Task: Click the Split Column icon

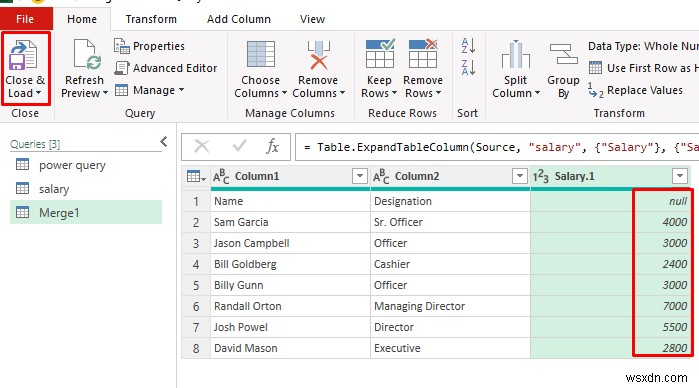Action: 516,54
